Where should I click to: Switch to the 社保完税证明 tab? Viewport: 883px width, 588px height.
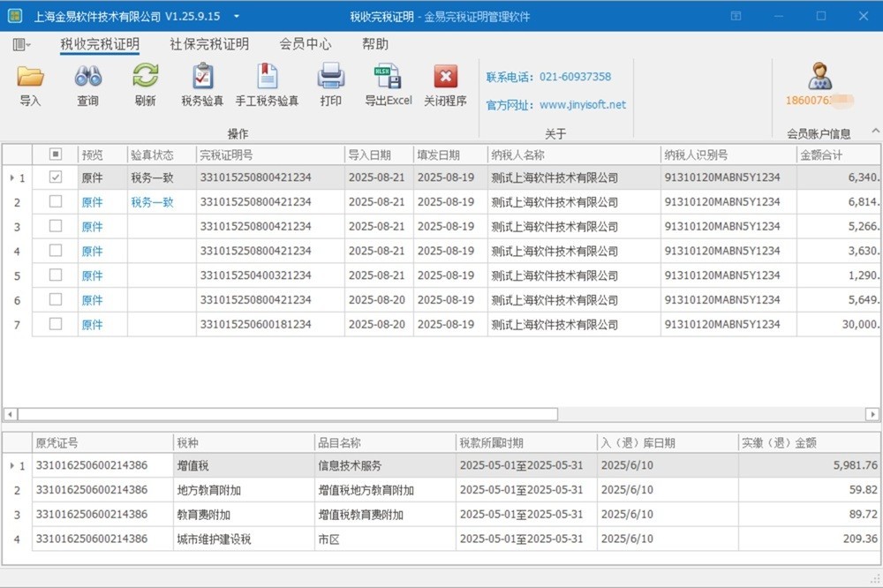[x=209, y=44]
